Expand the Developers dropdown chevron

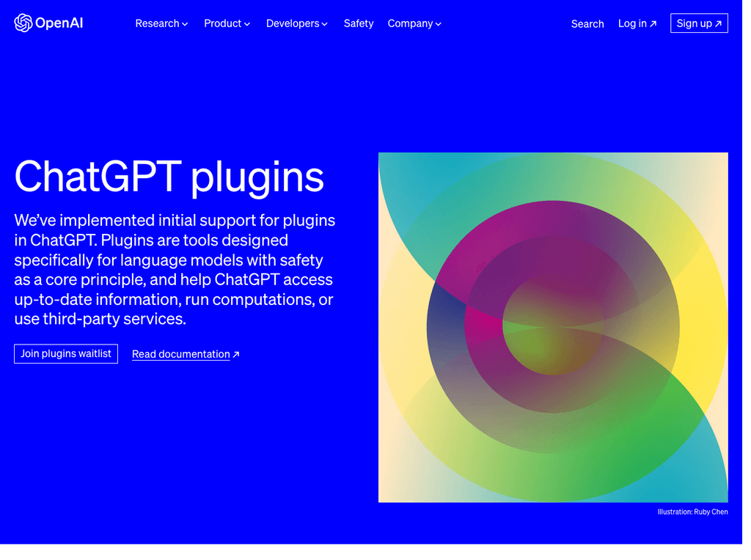(325, 23)
